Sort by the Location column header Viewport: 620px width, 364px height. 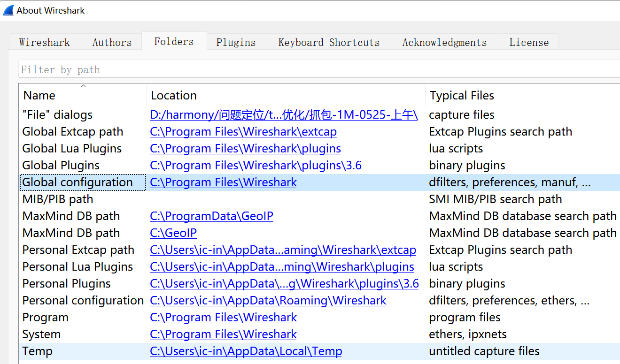click(x=286, y=95)
